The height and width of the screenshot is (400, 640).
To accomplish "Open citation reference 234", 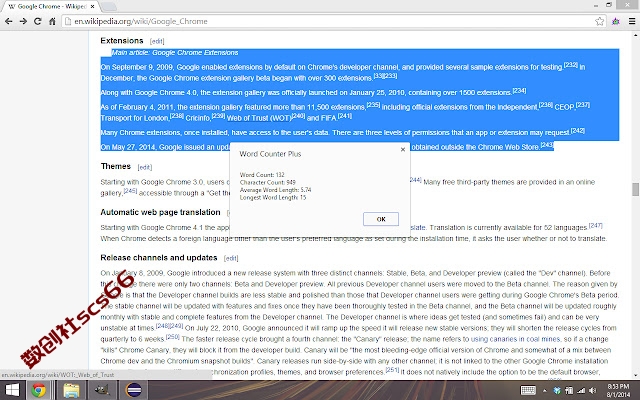I will (x=519, y=91).
